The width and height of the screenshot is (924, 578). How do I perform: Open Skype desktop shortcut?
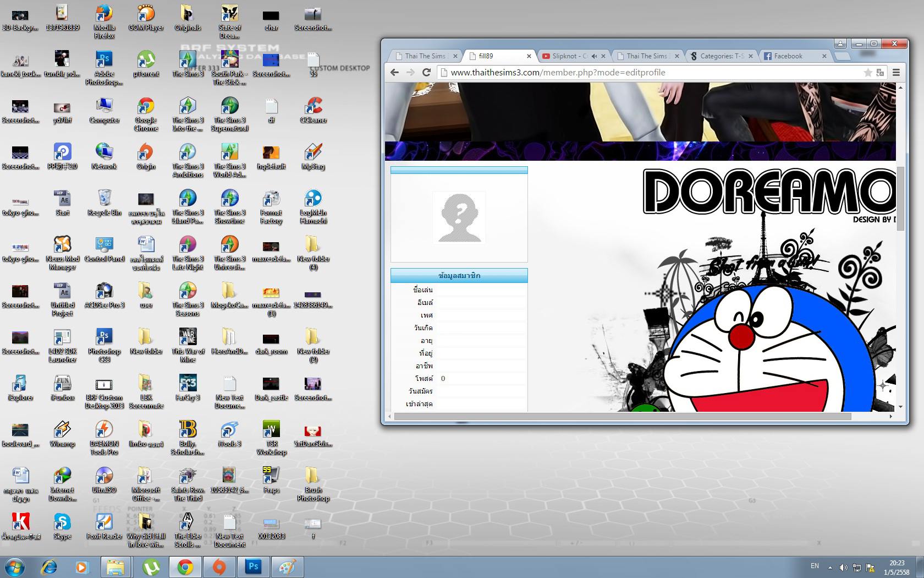(62, 527)
